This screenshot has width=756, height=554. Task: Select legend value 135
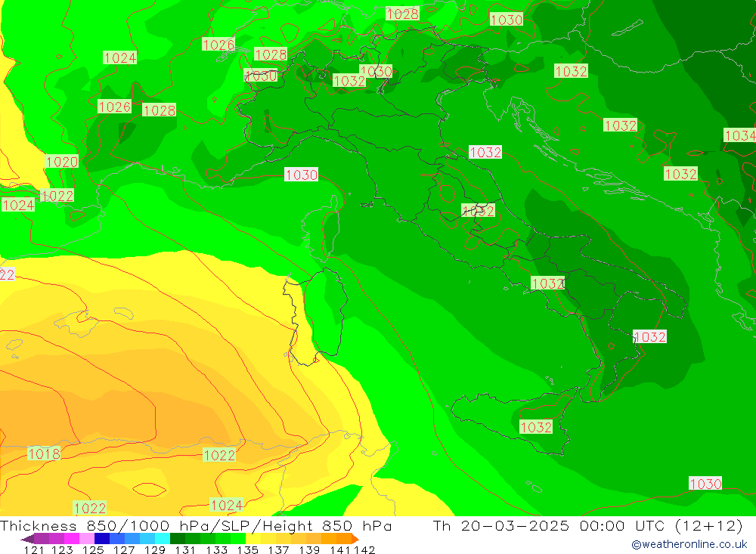[x=247, y=550]
